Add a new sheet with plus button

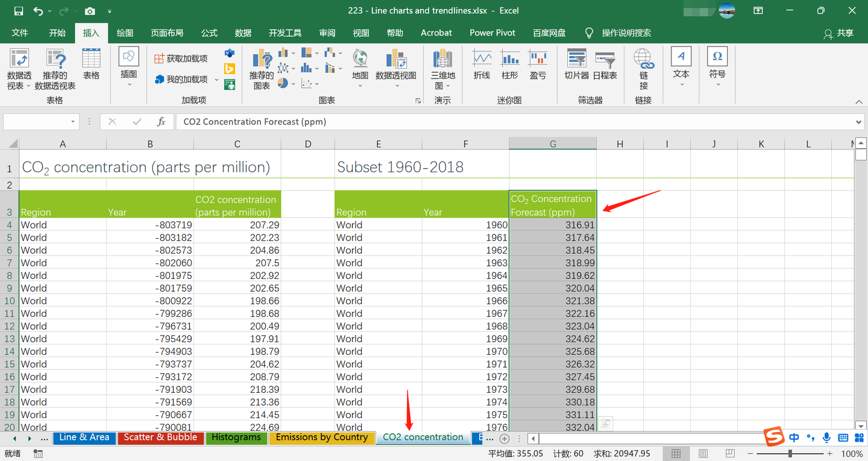[x=505, y=438]
